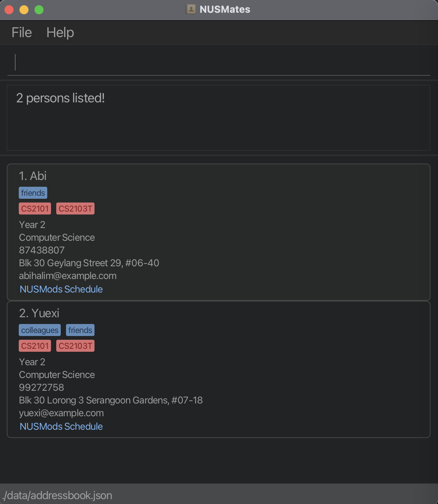Click Abi's friends tag
The height and width of the screenshot is (504, 438).
coord(33,193)
